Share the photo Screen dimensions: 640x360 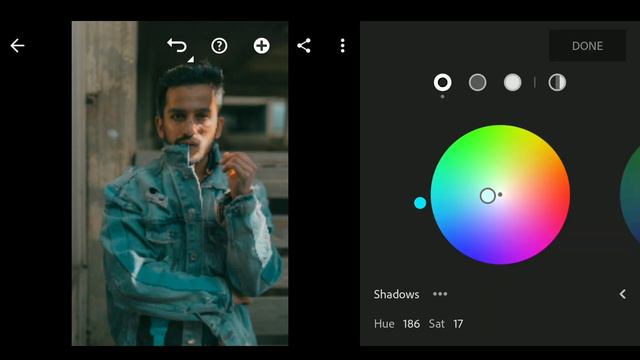[x=304, y=46]
